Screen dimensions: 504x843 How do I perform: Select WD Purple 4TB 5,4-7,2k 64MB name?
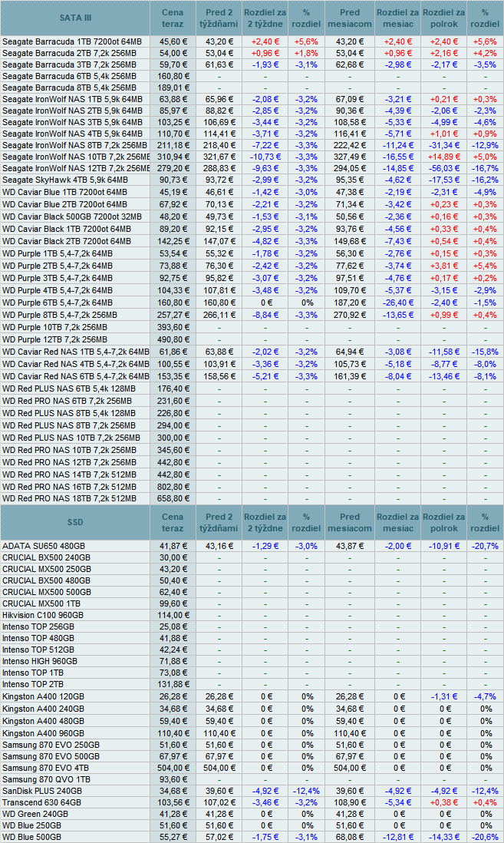tap(58, 290)
